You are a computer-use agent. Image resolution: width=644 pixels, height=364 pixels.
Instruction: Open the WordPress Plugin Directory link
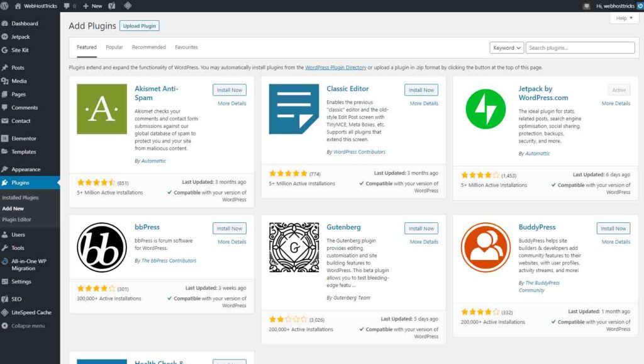(x=336, y=67)
